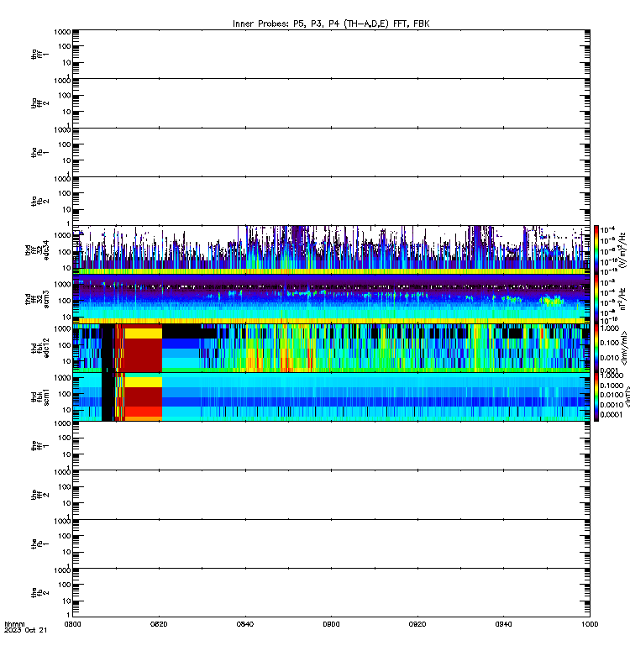Select the 0840 time axis label
The height and width of the screenshot is (672, 630).
(x=244, y=624)
